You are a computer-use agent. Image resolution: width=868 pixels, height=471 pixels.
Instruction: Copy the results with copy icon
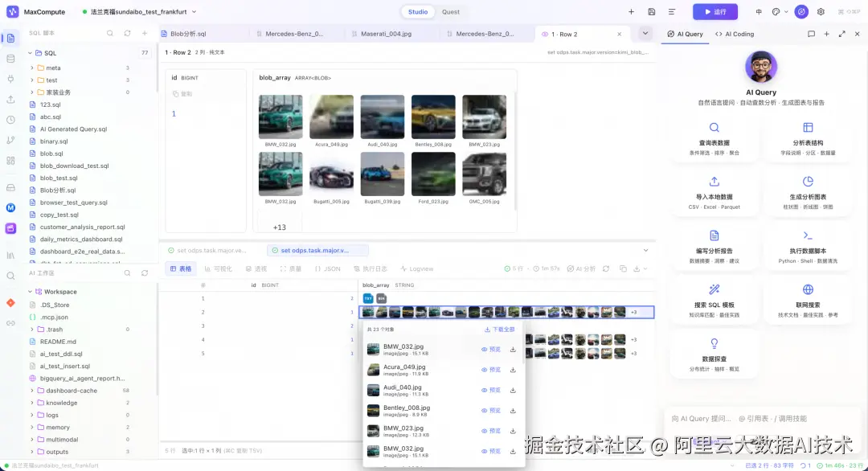click(623, 268)
